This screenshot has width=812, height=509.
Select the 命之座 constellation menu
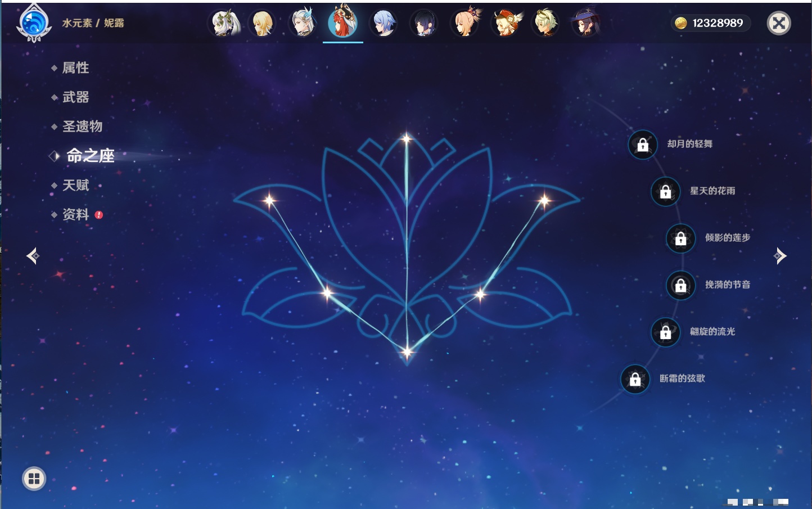point(91,156)
